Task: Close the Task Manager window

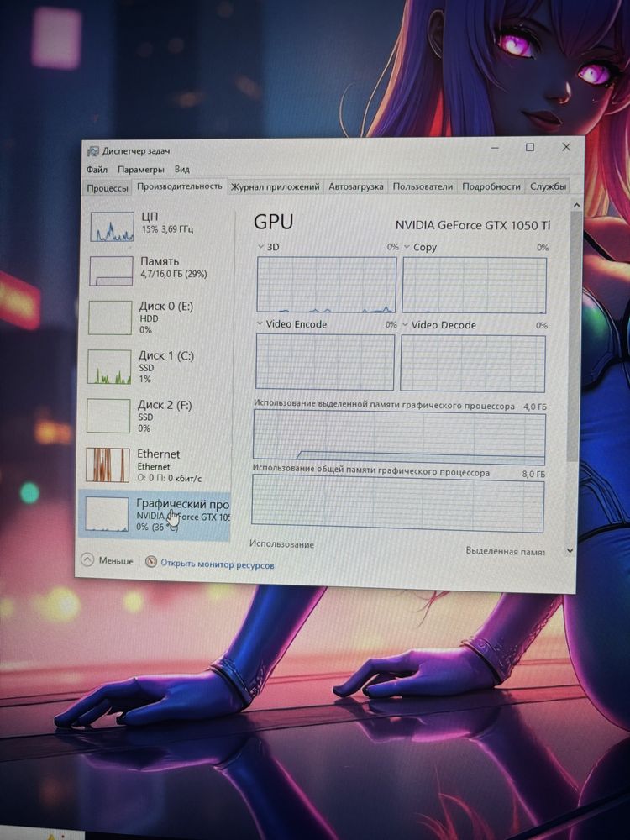Action: (566, 147)
